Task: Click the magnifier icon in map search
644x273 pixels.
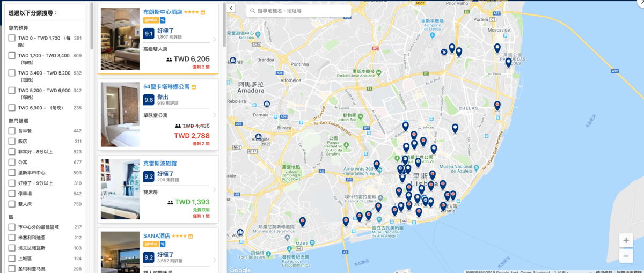Action: (252, 11)
